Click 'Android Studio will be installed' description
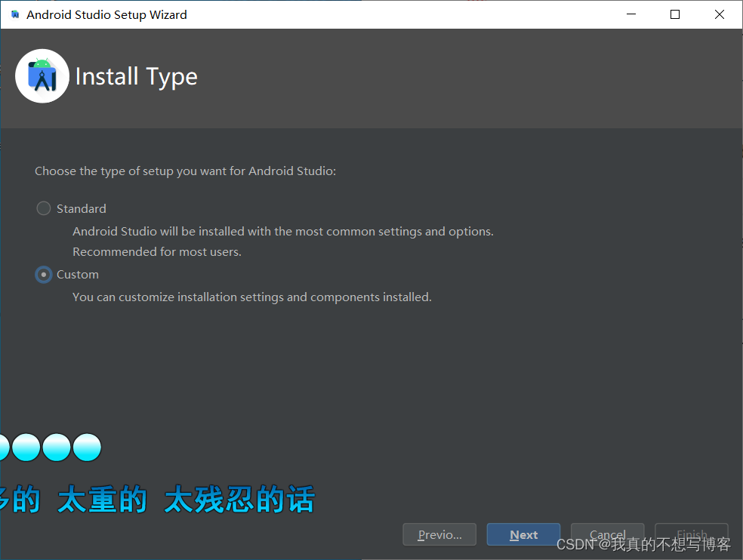This screenshot has width=743, height=560. [x=283, y=231]
